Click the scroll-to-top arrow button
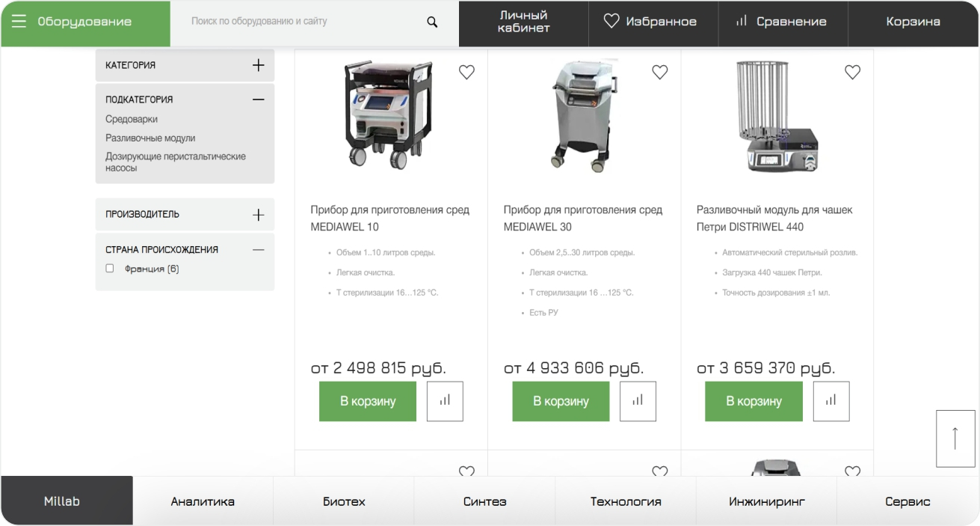This screenshot has width=980, height=526. click(x=955, y=438)
